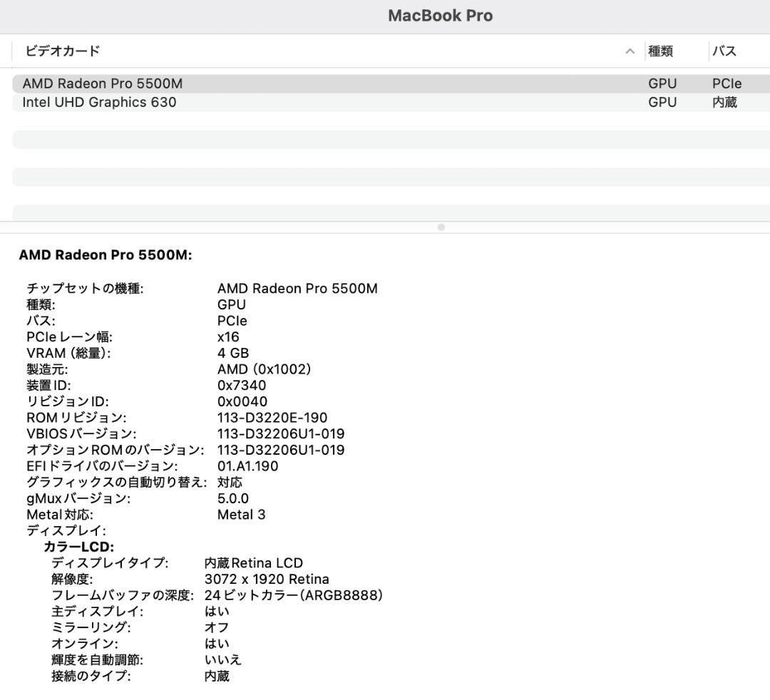Click the MacBook Pro window title
Screen dimensions: 770x700
click(x=439, y=15)
